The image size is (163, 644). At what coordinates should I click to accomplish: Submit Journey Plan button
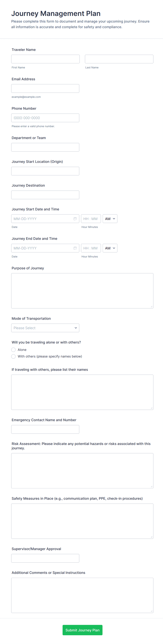coord(82,630)
